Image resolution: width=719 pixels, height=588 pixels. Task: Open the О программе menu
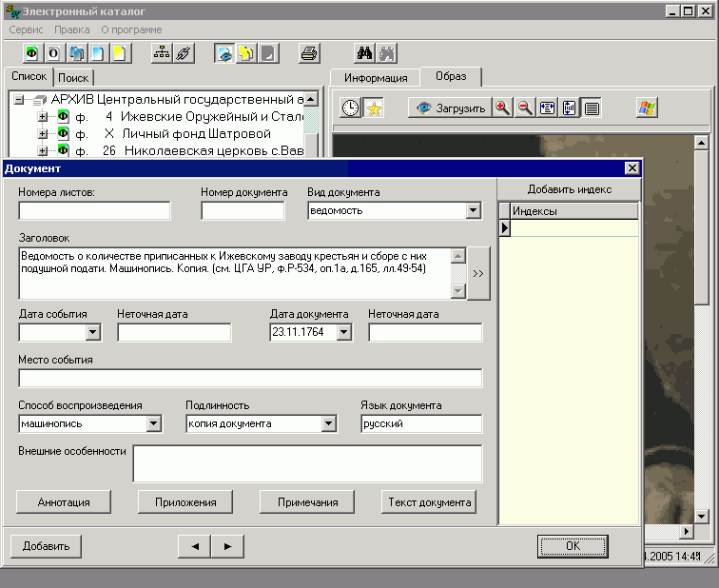(131, 29)
